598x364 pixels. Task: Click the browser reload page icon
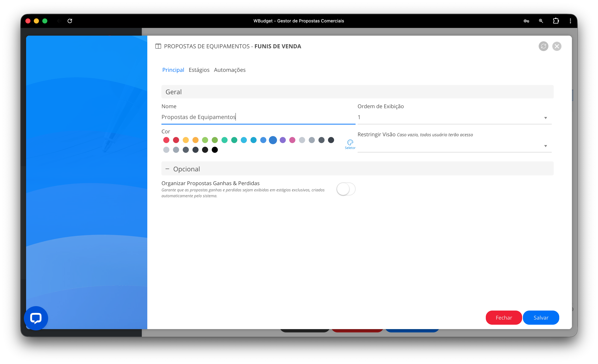pos(70,21)
